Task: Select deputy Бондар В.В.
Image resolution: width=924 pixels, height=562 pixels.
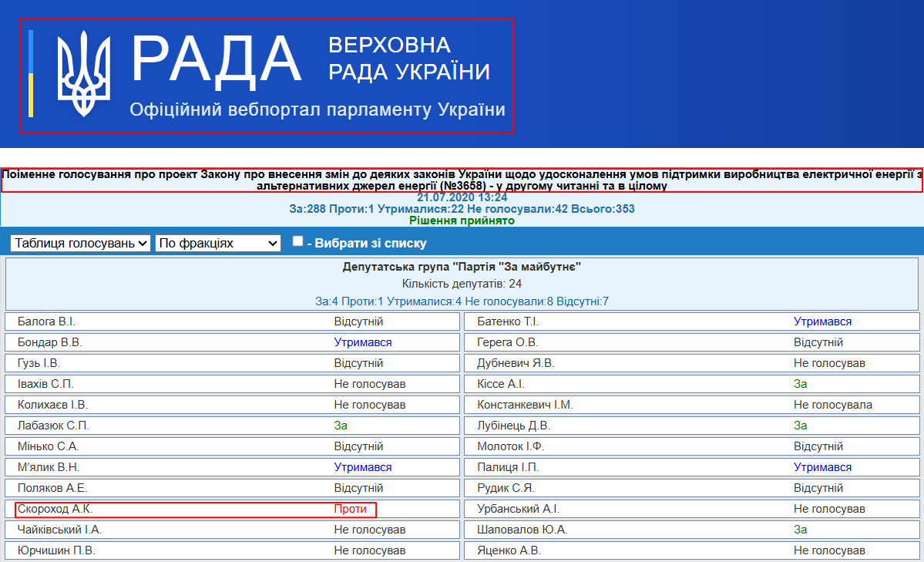Action: pos(49,342)
